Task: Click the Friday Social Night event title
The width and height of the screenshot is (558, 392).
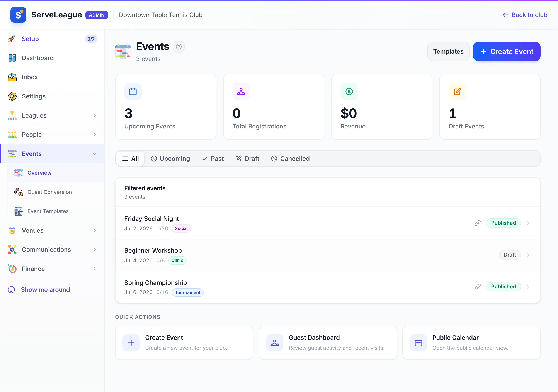Action: click(151, 219)
